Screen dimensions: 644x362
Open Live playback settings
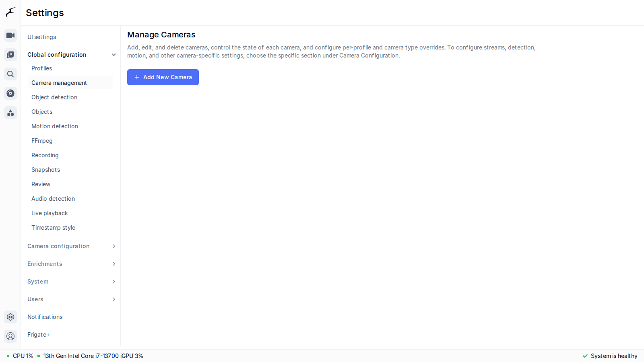(x=70, y=213)
